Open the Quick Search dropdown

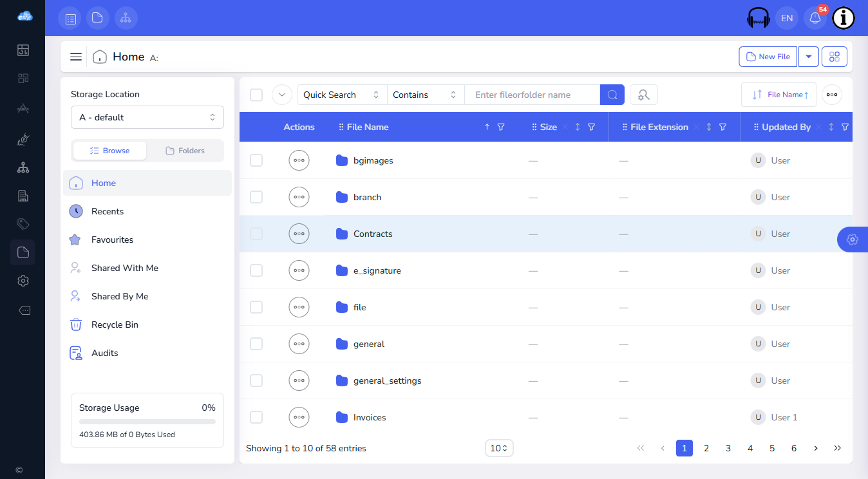[x=342, y=95]
